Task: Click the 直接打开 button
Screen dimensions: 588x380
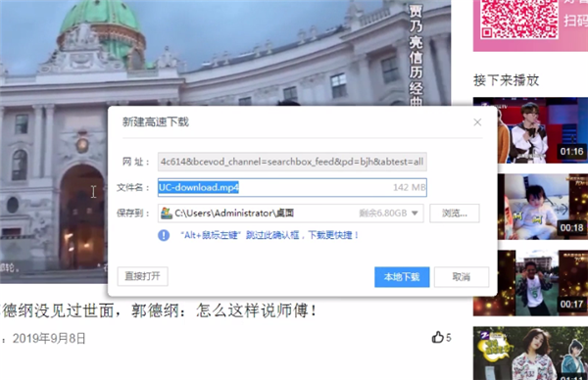Action: point(142,276)
